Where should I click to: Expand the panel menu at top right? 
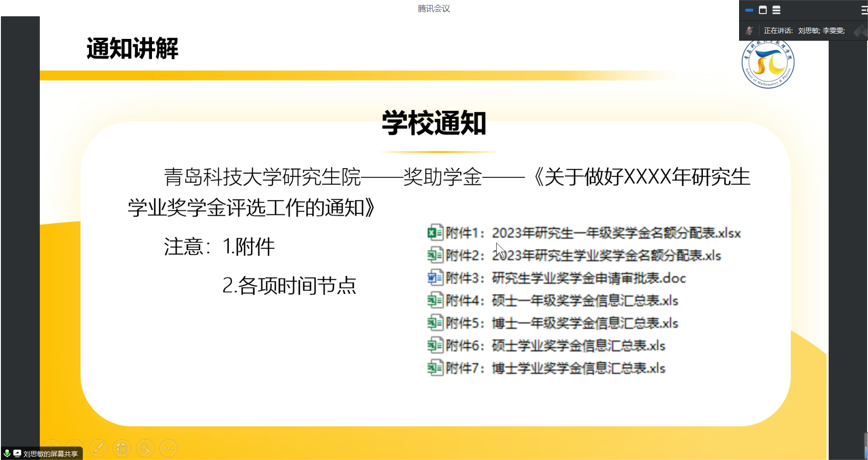(864, 10)
